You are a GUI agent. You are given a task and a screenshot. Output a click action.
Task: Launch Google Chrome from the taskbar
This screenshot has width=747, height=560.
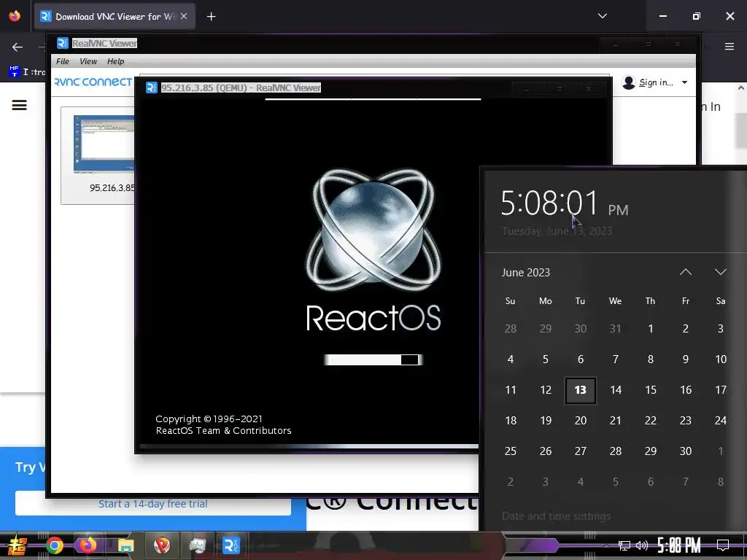tap(54, 545)
